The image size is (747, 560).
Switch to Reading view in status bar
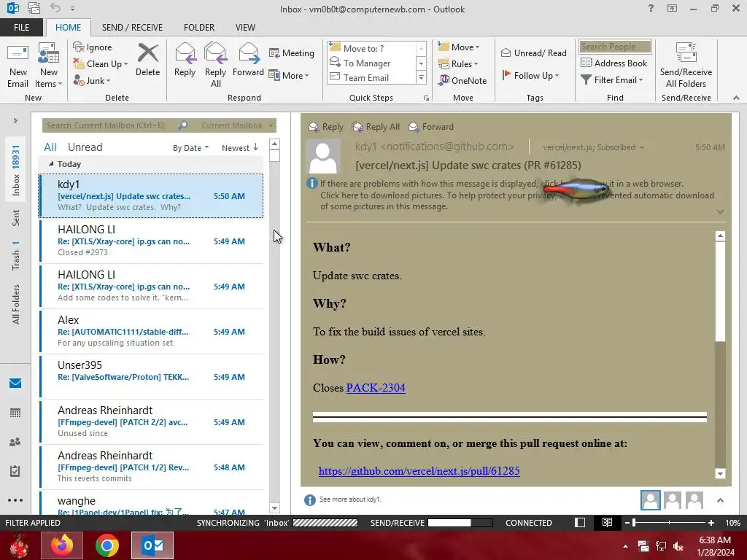(607, 522)
